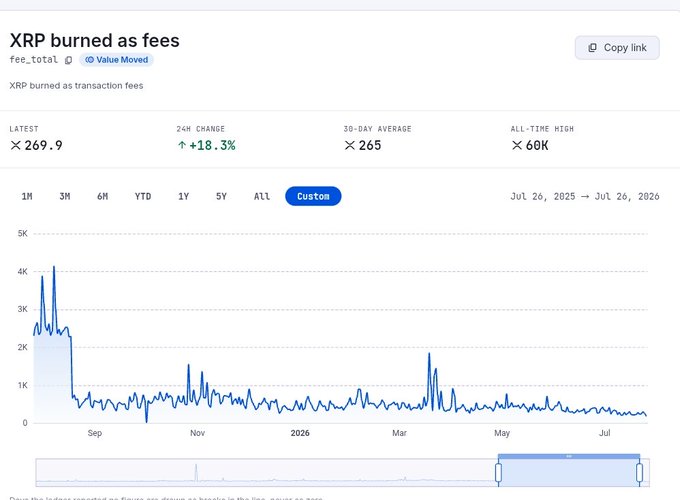Select the 1M time range
Viewport: 680px width, 500px height.
27,196
